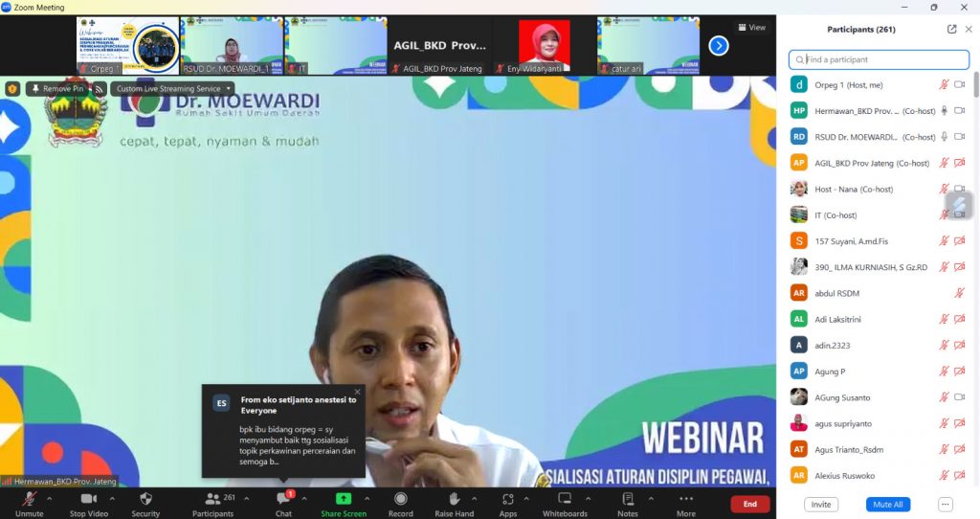Open Whiteboards from the toolbar
The width and height of the screenshot is (980, 519).
pos(565,499)
